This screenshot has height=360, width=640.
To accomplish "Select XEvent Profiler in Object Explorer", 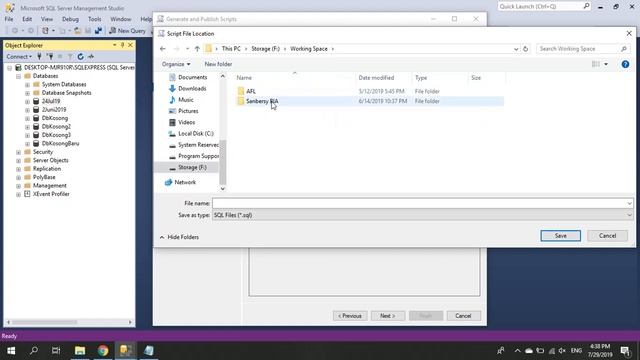I will click(51, 194).
